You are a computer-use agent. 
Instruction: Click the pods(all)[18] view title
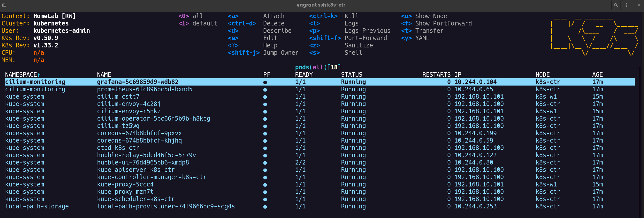point(318,67)
